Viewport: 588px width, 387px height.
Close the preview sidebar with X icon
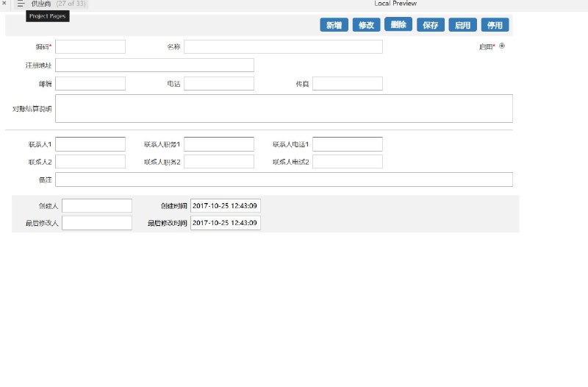click(x=4, y=3)
